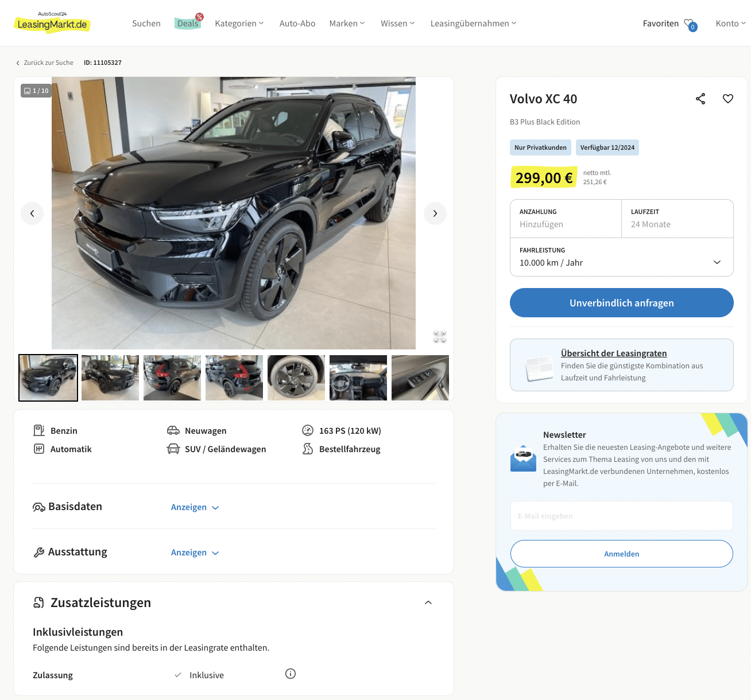This screenshot has height=700, width=751.
Task: Share this Volvo XC 40 listing
Action: 700,99
